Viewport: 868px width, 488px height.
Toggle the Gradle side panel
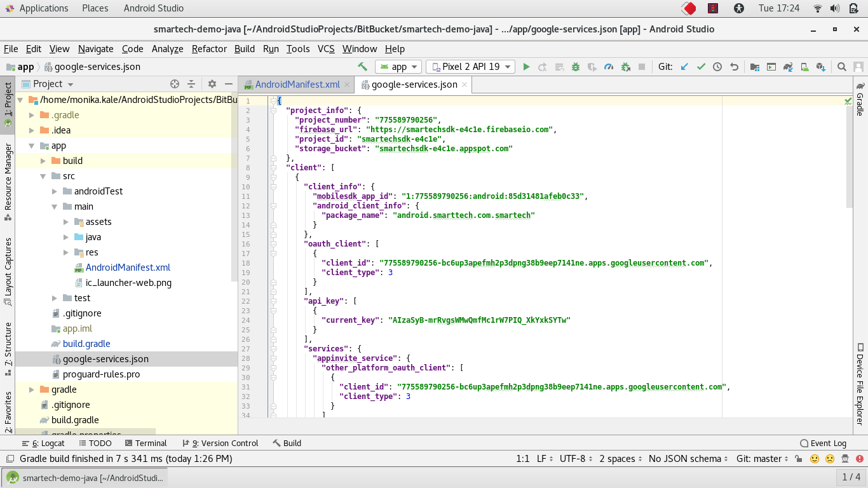point(860,99)
